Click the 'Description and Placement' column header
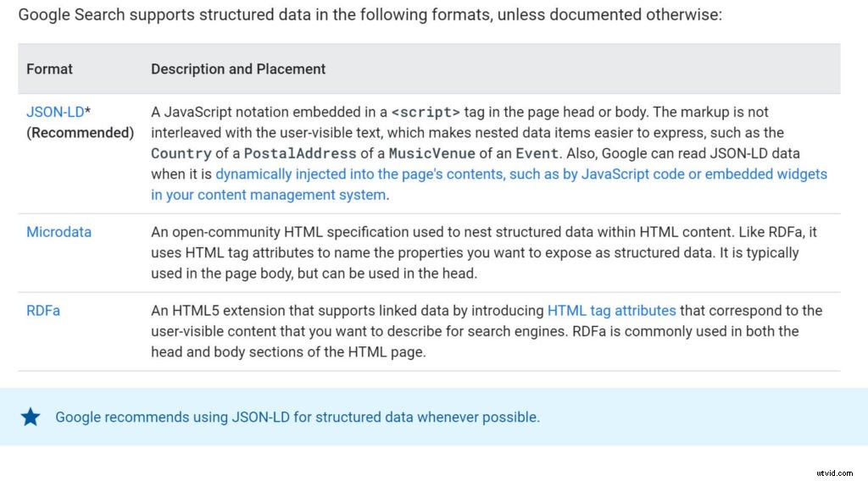 (238, 69)
